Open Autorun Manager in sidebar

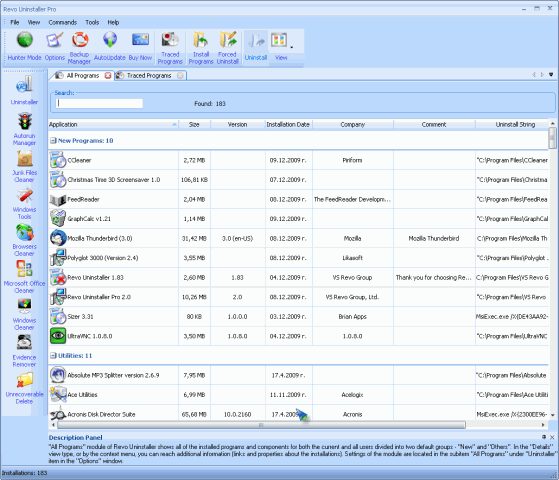coord(25,129)
